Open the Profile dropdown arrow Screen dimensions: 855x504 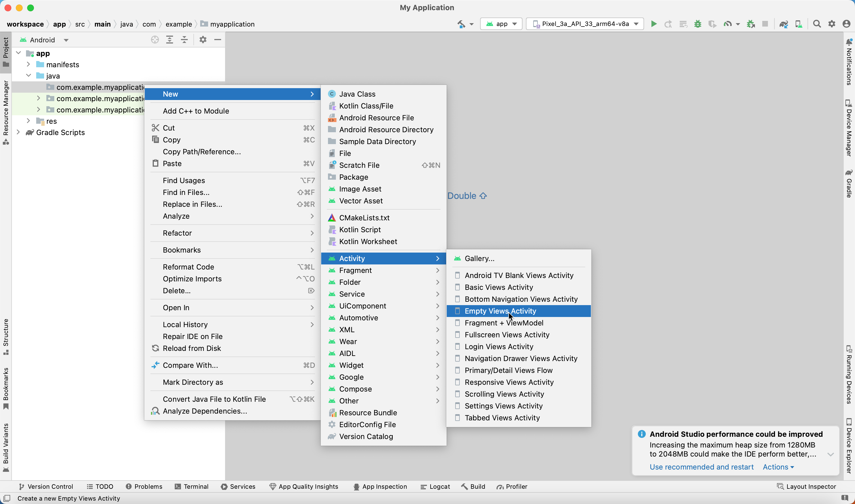pyautogui.click(x=738, y=25)
